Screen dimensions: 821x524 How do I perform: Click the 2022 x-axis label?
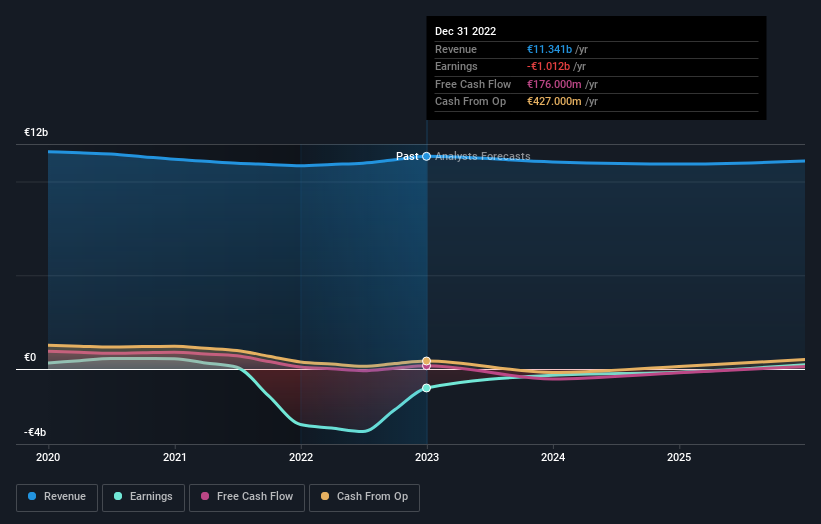click(x=301, y=458)
